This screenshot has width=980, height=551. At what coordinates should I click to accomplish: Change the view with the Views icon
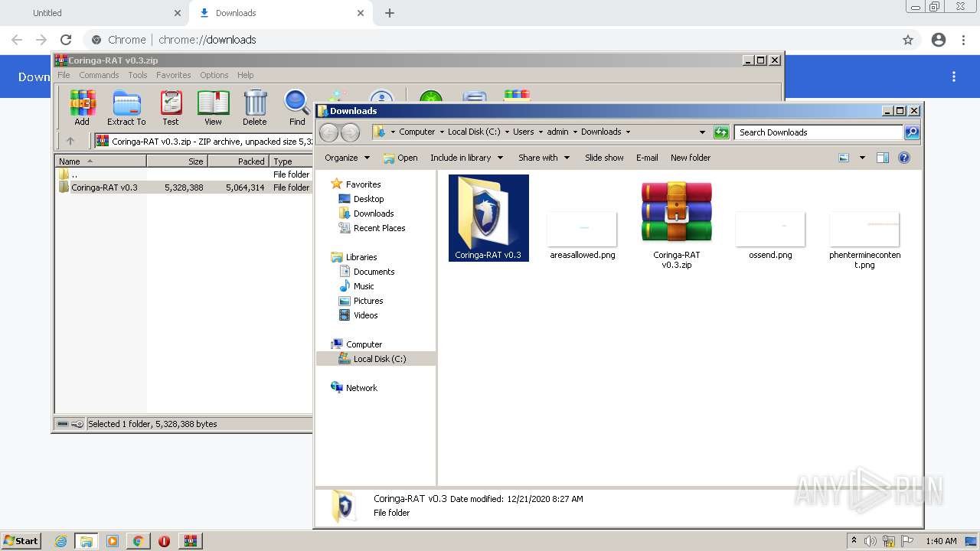pos(844,158)
